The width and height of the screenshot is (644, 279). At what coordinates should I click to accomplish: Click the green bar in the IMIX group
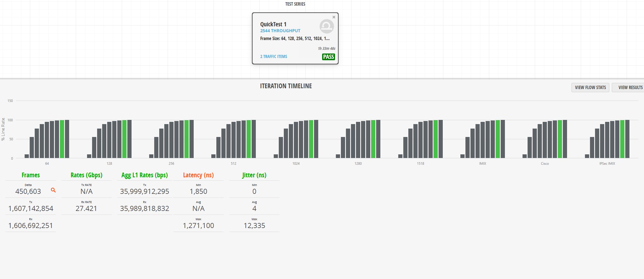(498, 139)
